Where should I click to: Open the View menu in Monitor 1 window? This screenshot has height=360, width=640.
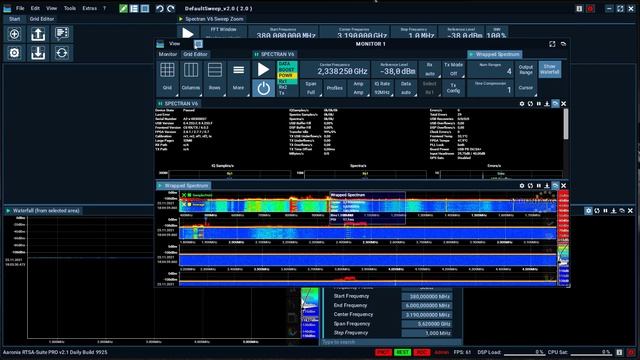(174, 44)
